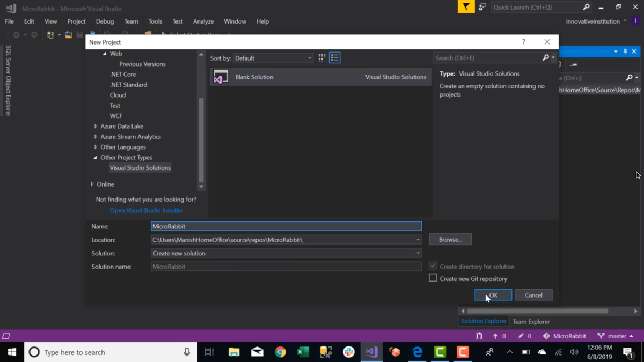This screenshot has width=644, height=362.
Task: Click OK to create the project
Action: pyautogui.click(x=493, y=295)
